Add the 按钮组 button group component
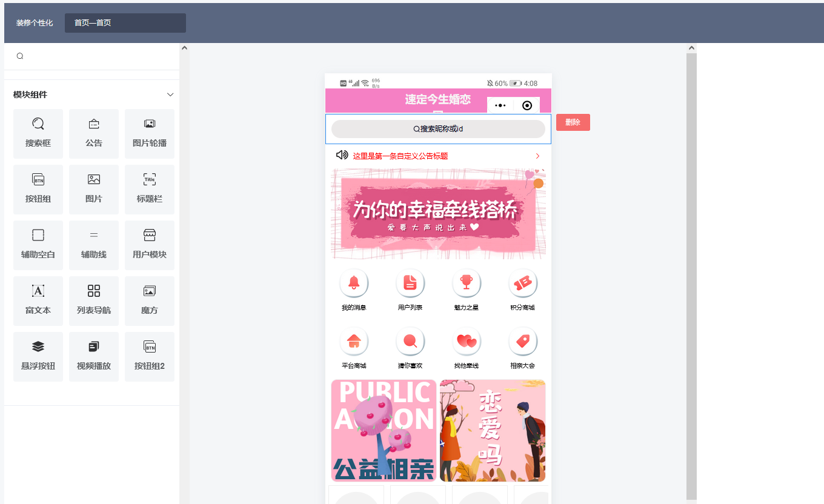The height and width of the screenshot is (504, 824). (38, 190)
